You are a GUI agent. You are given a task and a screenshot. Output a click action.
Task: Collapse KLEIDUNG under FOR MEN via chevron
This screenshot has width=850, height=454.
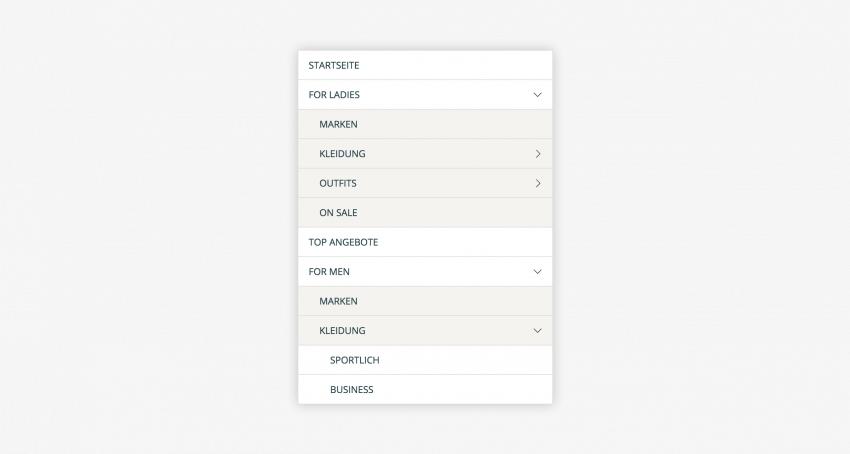coord(537,331)
